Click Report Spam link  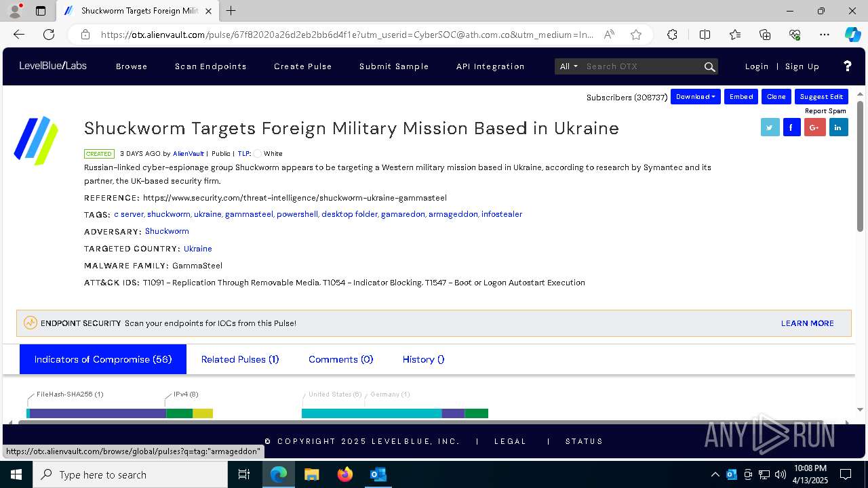point(825,111)
